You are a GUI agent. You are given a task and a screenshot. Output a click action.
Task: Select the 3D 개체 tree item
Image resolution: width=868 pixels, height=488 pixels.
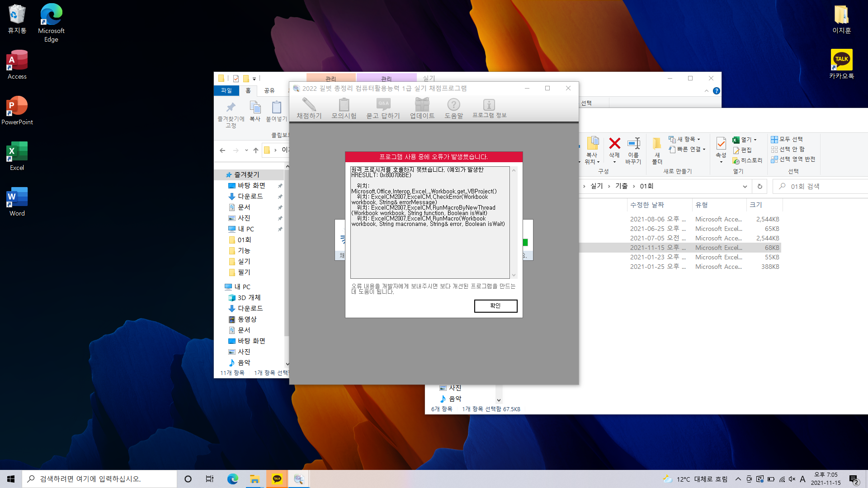pyautogui.click(x=249, y=297)
